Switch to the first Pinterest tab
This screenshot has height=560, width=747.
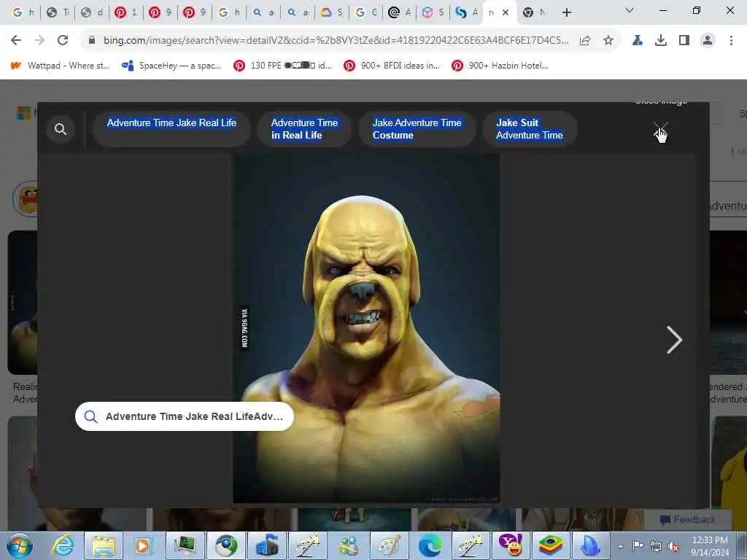pyautogui.click(x=125, y=12)
